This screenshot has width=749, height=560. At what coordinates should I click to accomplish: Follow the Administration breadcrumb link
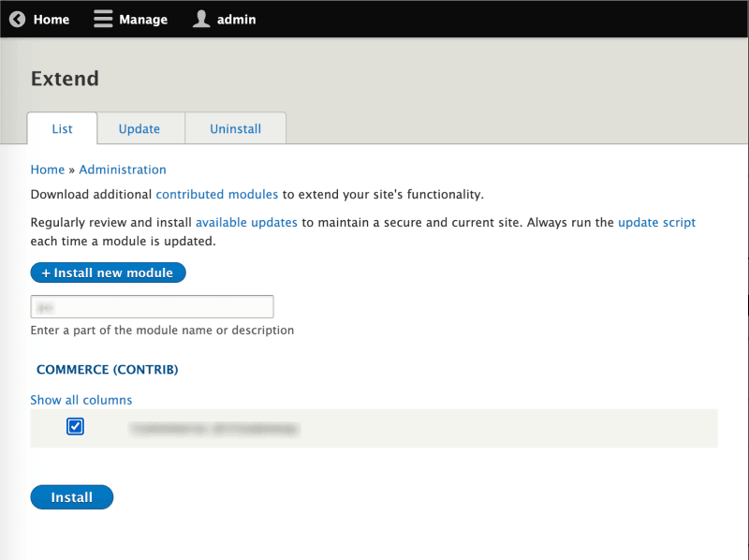coord(123,169)
